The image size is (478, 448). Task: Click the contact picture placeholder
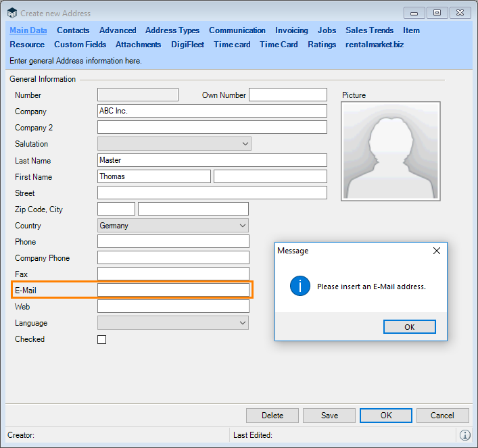coord(391,151)
